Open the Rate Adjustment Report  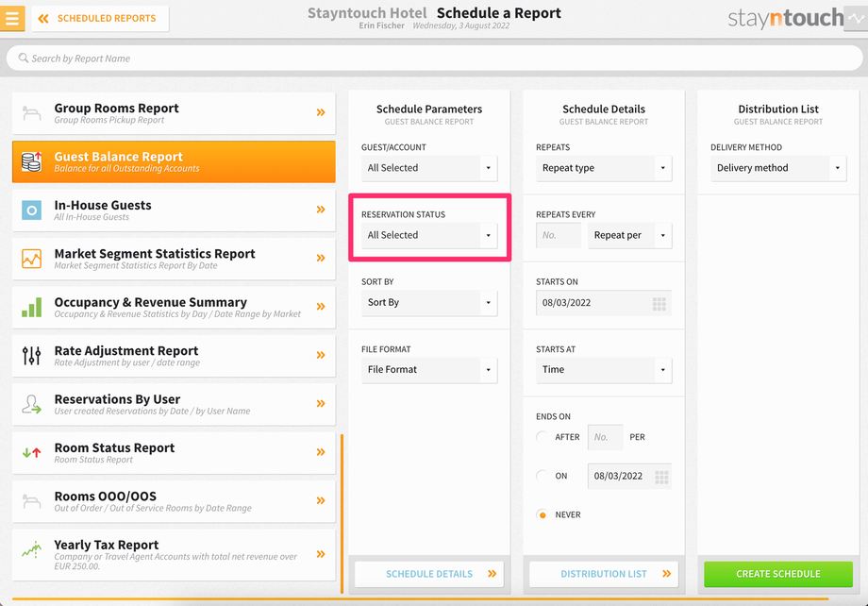tap(174, 356)
